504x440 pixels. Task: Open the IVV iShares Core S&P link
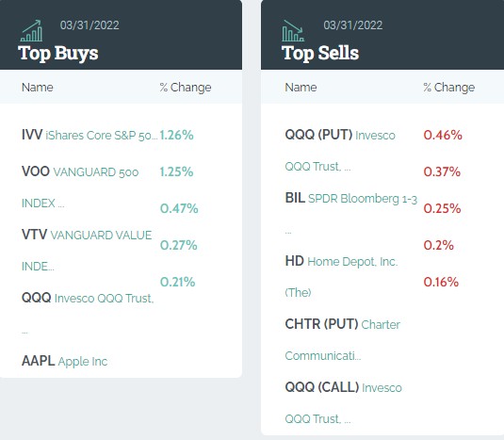click(x=89, y=136)
